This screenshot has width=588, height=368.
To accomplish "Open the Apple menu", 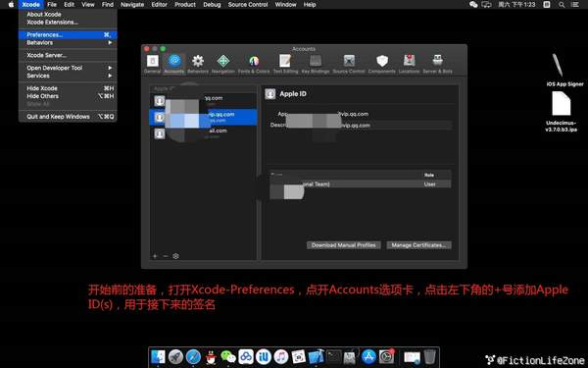I will pos(11,5).
